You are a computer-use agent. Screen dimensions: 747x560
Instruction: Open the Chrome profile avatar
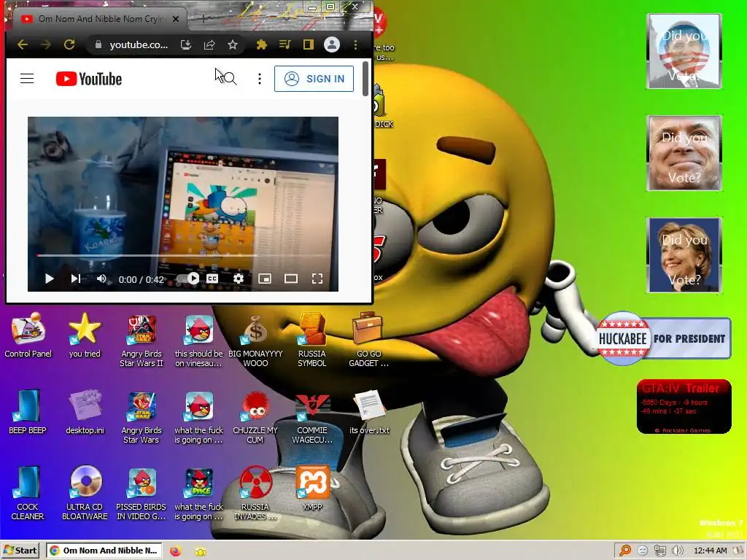click(x=332, y=44)
